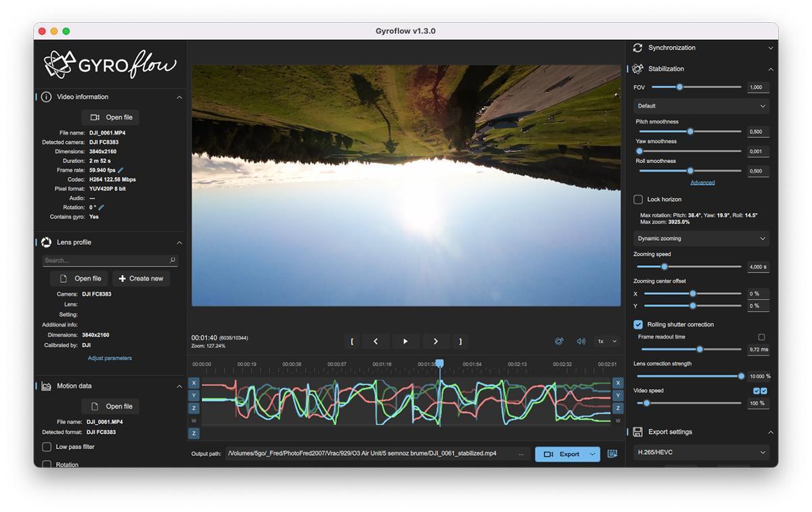Click the Pitch smoothness slider handle
The width and height of the screenshot is (812, 512).
pos(690,132)
